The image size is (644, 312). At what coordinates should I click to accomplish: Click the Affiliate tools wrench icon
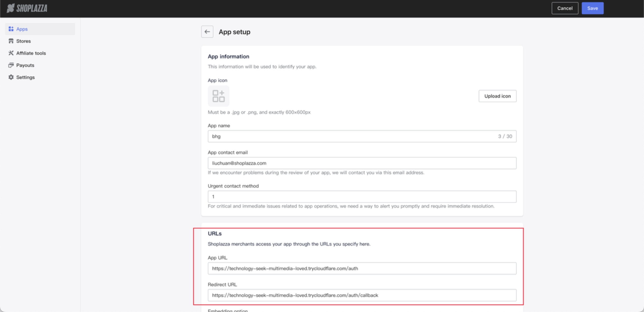pyautogui.click(x=11, y=53)
